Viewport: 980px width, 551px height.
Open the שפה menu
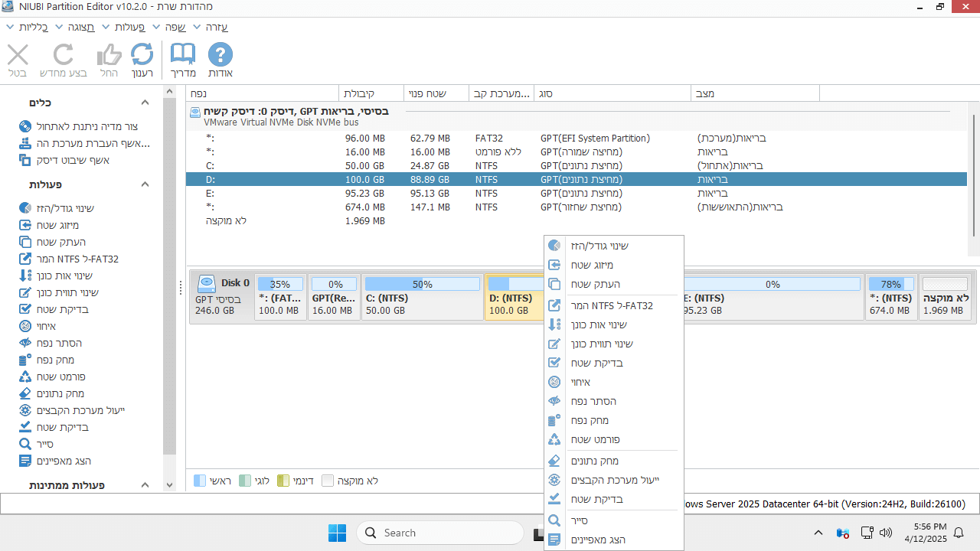[175, 27]
